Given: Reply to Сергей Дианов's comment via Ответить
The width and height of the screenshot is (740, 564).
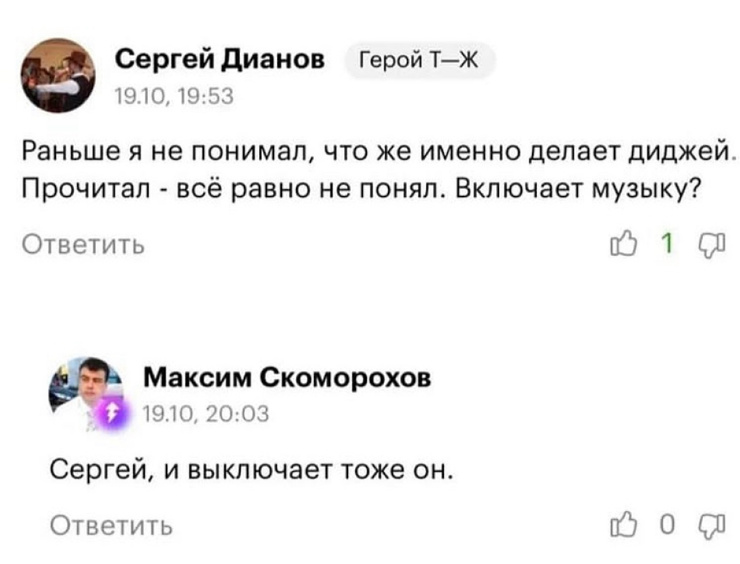Looking at the screenshot, I should point(84,246).
